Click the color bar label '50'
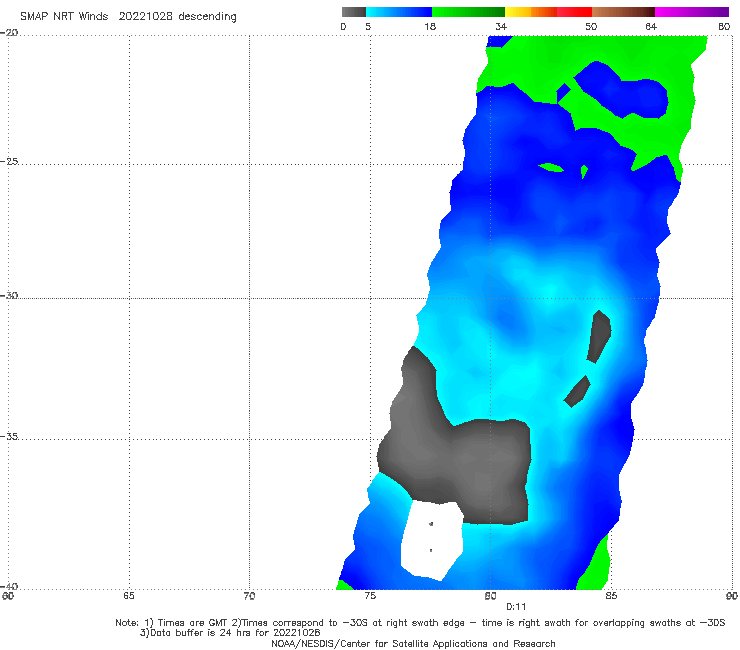 [x=591, y=26]
